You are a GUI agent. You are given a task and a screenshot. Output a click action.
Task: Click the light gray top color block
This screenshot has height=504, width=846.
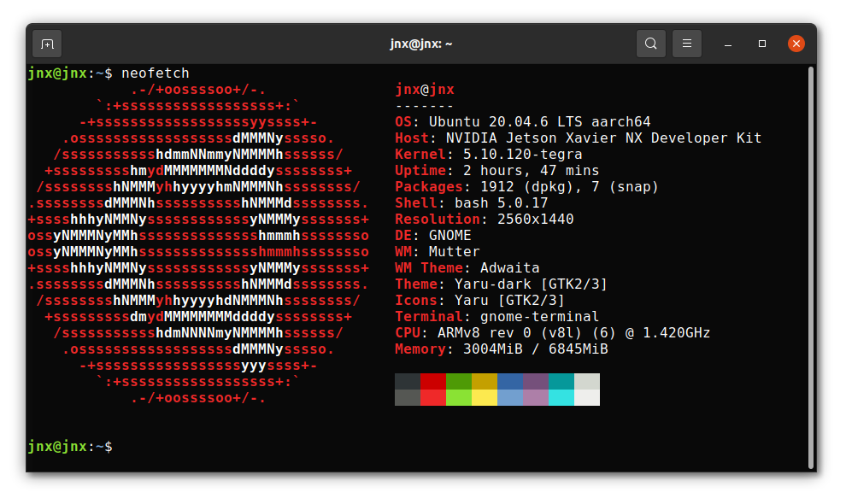[587, 382]
